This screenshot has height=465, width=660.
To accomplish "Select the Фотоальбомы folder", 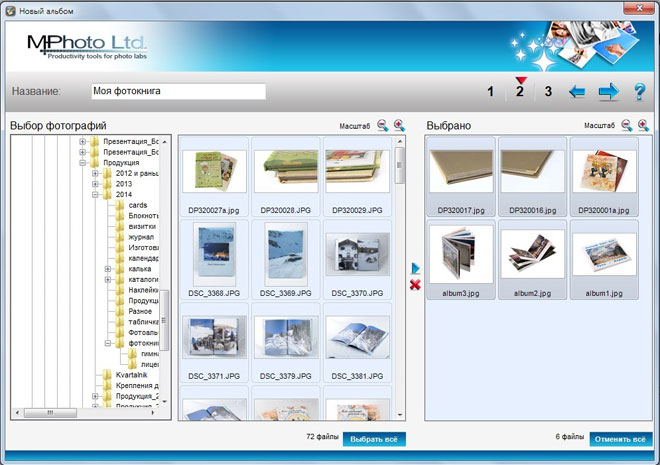I will point(143,332).
